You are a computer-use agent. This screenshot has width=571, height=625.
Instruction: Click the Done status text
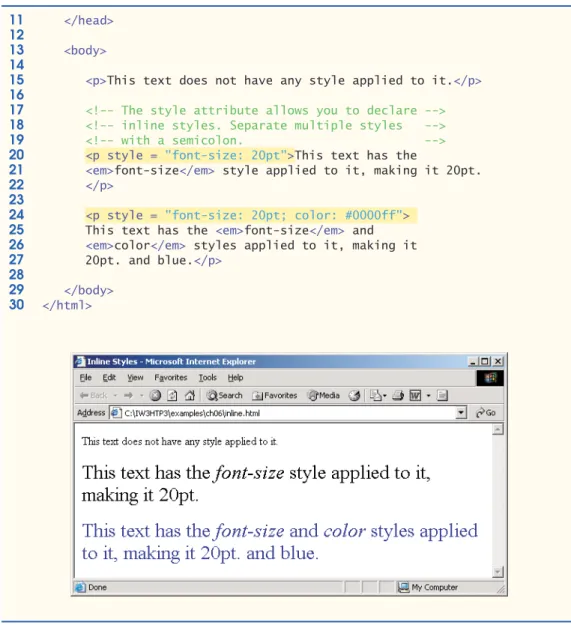[x=97, y=587]
